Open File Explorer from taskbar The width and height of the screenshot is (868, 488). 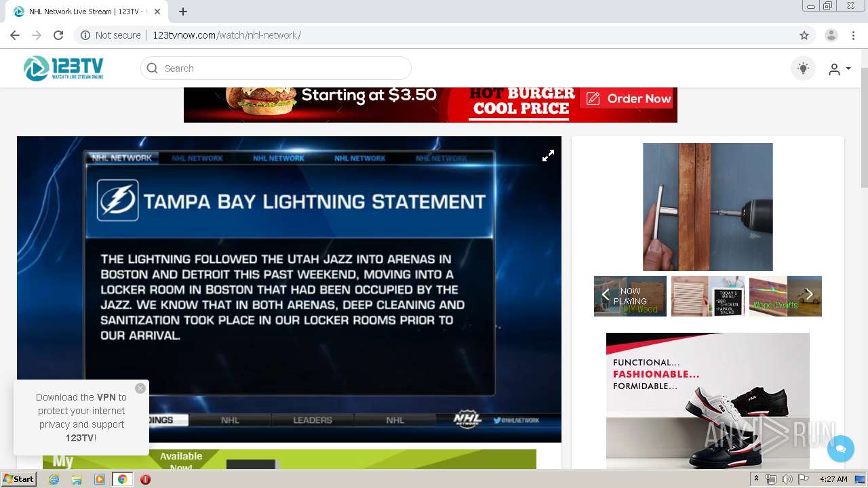click(77, 479)
